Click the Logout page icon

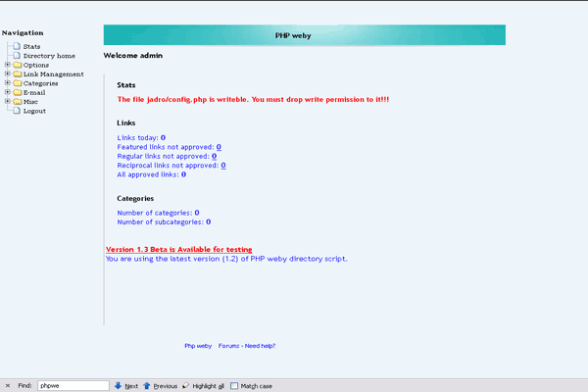point(17,111)
